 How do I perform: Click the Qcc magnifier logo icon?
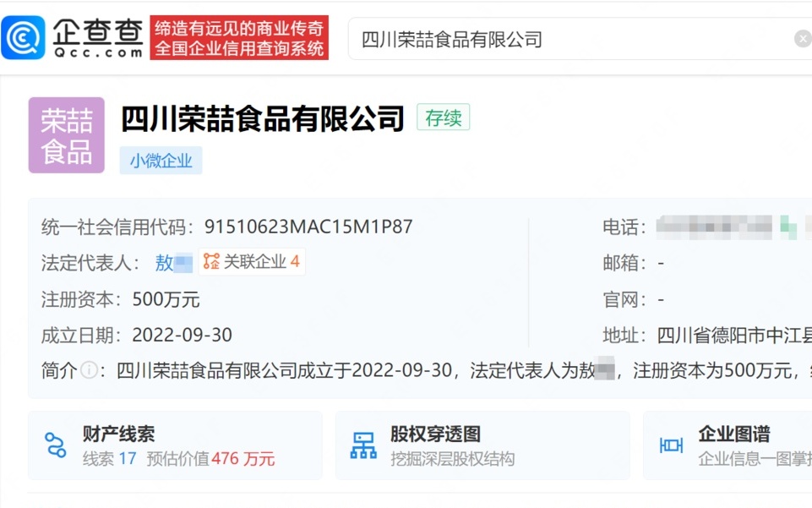[24, 38]
